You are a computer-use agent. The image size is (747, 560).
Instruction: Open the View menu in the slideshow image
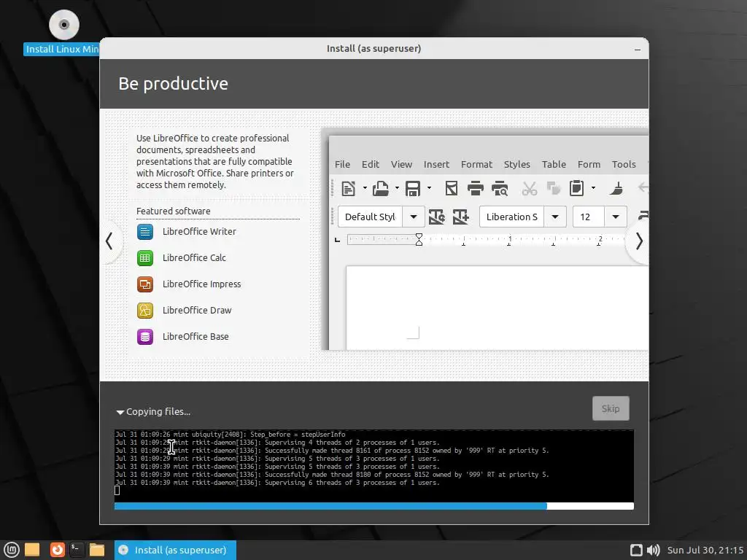[401, 164]
